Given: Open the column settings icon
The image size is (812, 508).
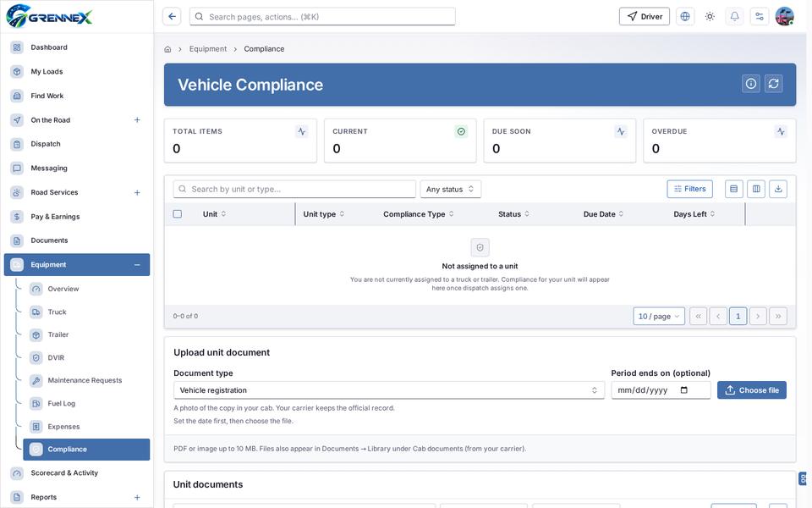Looking at the screenshot, I should 756,189.
